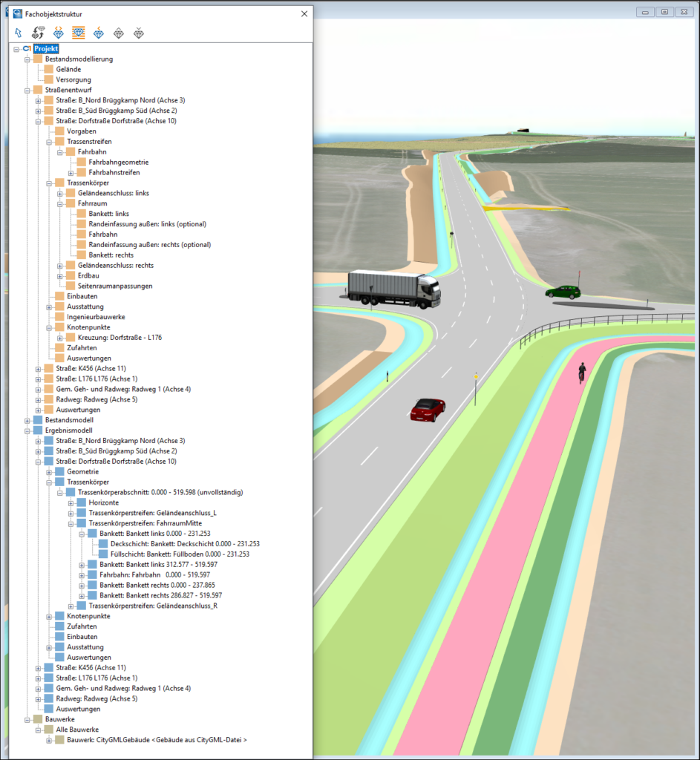The image size is (700, 760).
Task: Click the blue Projekt root node icon
Action: pos(27,48)
